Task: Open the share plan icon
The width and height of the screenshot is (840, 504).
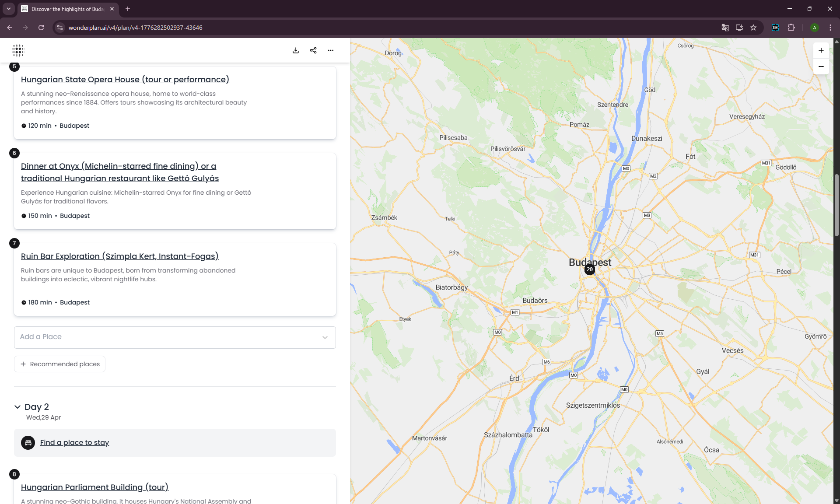Action: pos(313,50)
